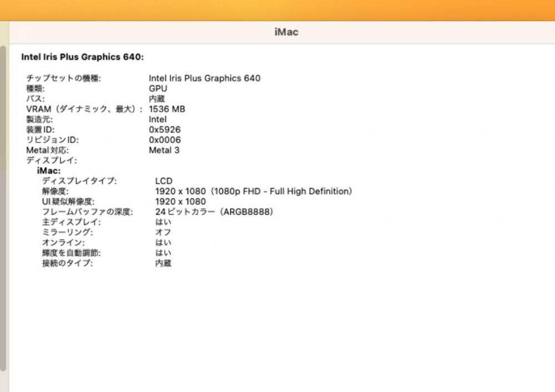Click the 解像度 label
This screenshot has width=555, height=392.
pos(55,191)
